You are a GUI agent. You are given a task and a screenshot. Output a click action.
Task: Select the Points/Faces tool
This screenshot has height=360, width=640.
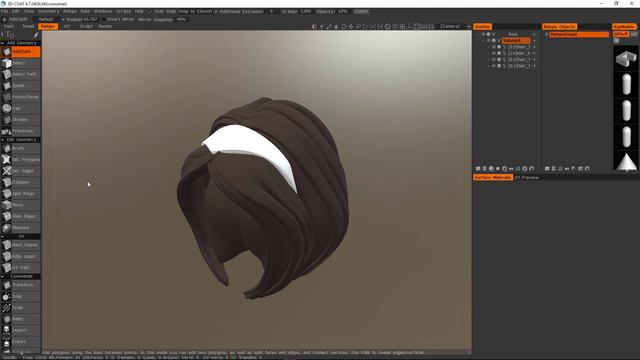point(20,97)
